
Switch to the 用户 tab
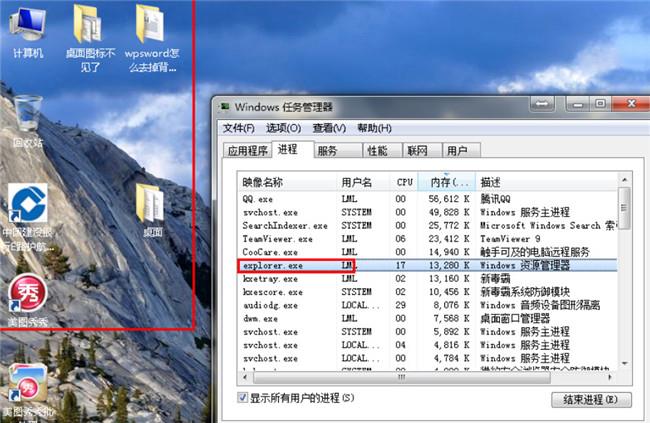click(x=461, y=151)
